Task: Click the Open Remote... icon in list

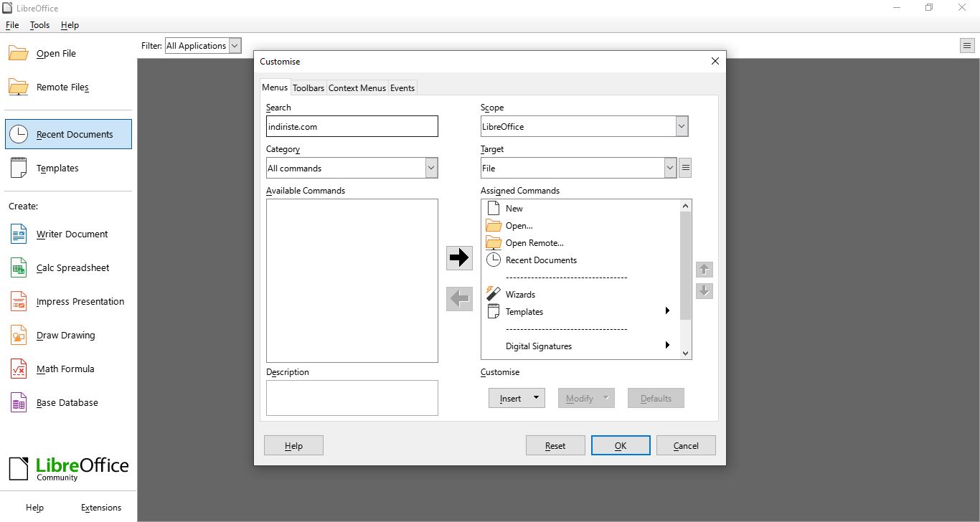Action: coord(493,242)
